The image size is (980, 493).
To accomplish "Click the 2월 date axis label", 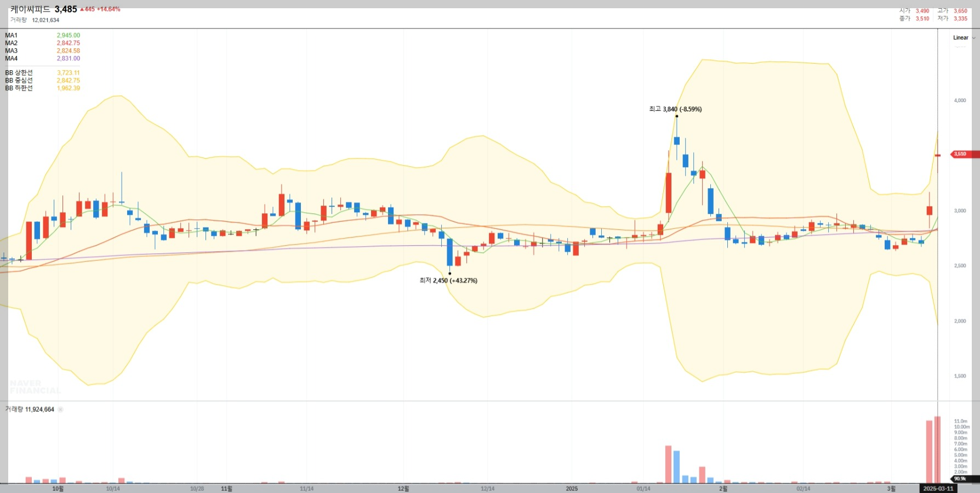I will [723, 489].
